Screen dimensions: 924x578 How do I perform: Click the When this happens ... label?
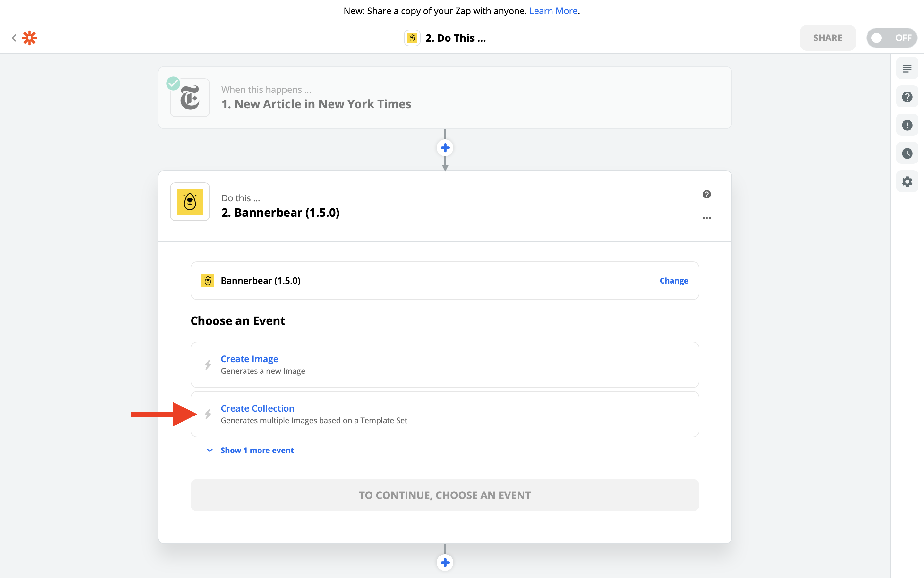point(266,90)
